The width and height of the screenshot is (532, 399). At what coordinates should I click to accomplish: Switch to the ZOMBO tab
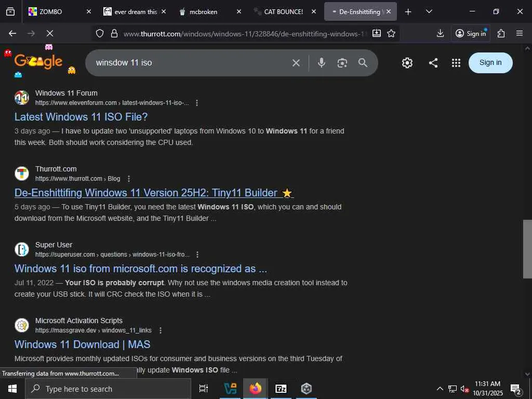point(60,11)
